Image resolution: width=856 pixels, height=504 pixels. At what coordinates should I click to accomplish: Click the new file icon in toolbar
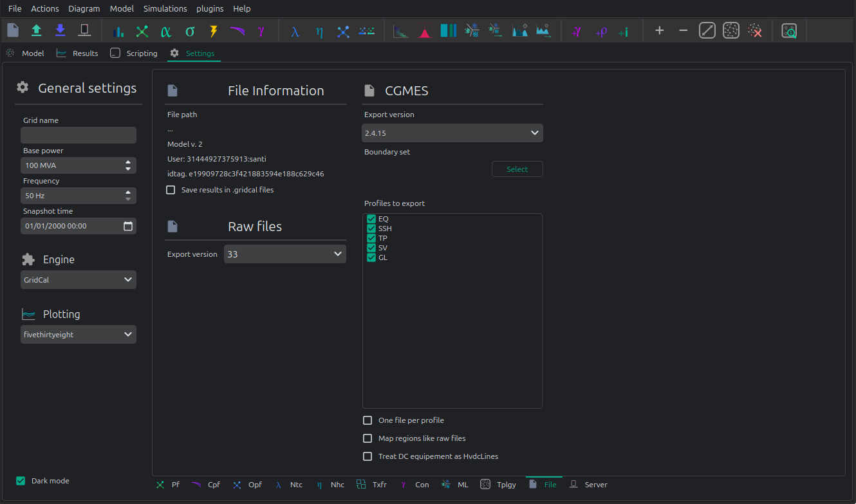tap(13, 30)
